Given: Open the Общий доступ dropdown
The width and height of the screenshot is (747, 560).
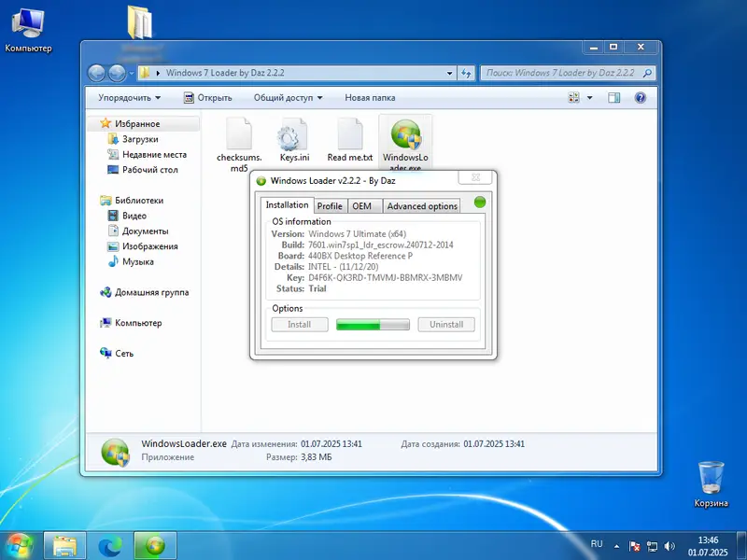Looking at the screenshot, I should pyautogui.click(x=287, y=97).
